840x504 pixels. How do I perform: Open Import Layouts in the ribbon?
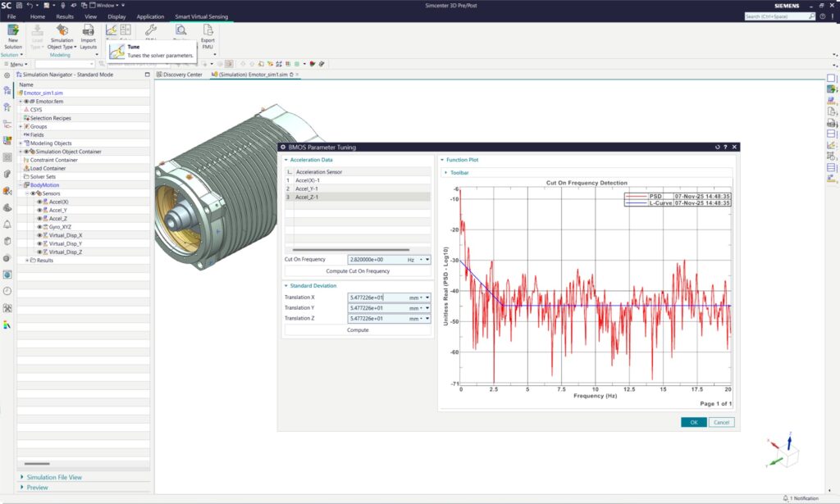[x=88, y=31]
